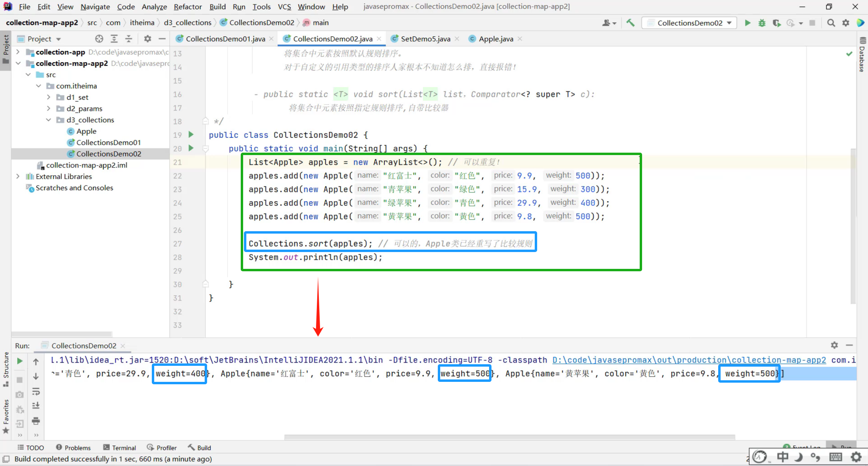Click the Debug bug icon
The image size is (868, 466).
click(x=762, y=23)
